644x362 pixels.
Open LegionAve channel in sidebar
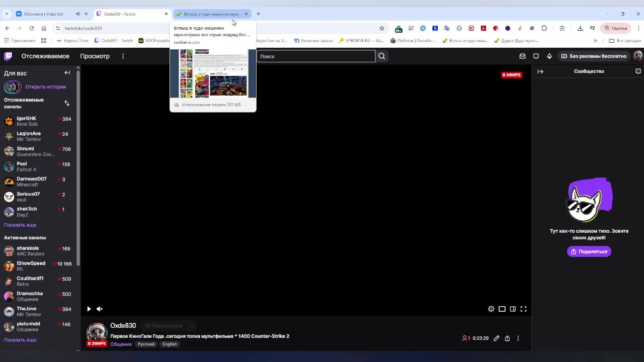[x=38, y=136]
